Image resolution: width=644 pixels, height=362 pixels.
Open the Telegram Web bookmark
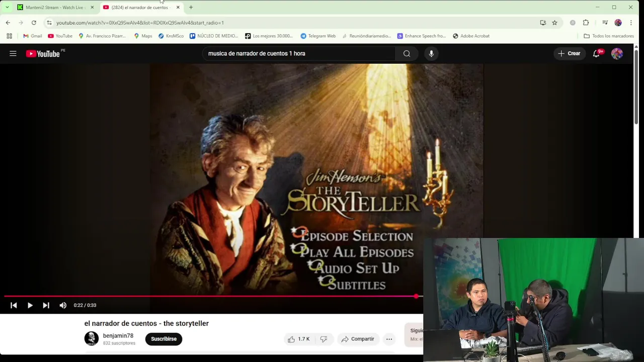point(318,36)
